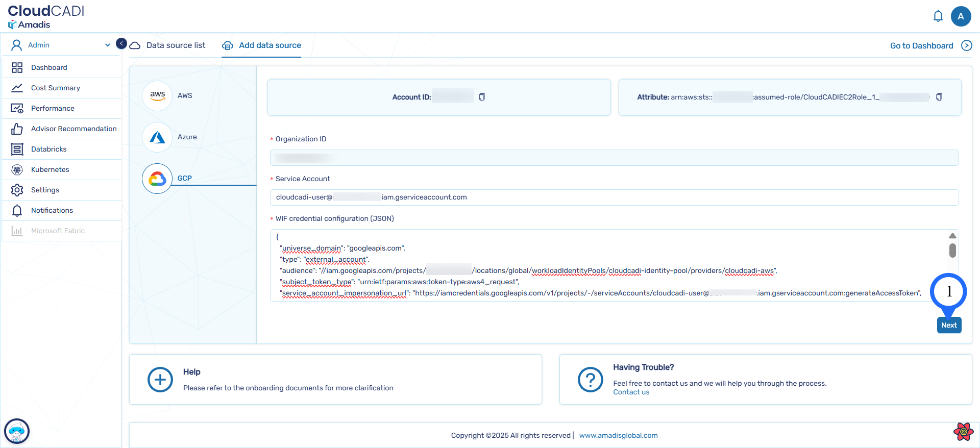Open Cost Summary from the sidebar
980x448 pixels.
56,88
